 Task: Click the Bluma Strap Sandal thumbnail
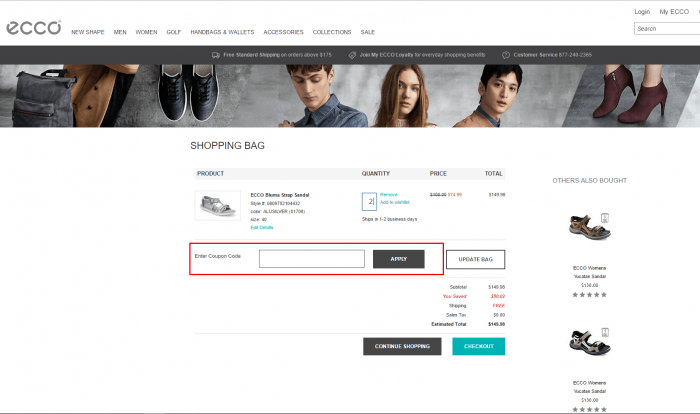(x=217, y=205)
